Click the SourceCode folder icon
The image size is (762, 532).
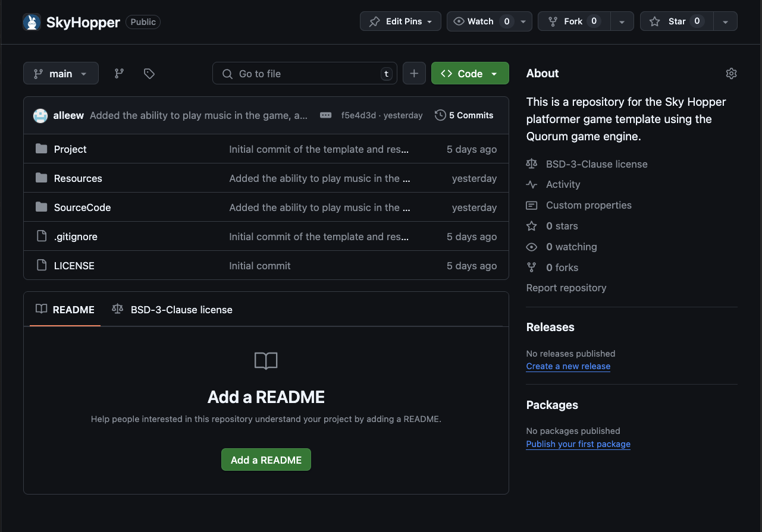41,207
